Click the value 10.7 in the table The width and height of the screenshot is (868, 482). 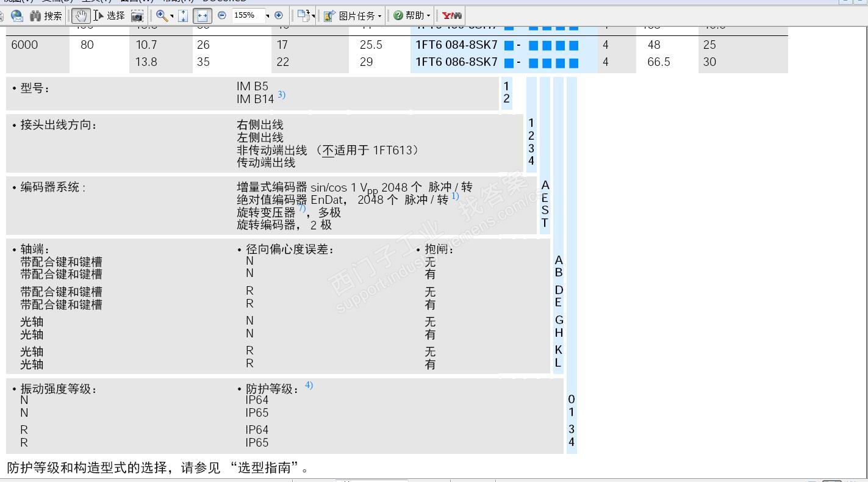click(x=146, y=45)
